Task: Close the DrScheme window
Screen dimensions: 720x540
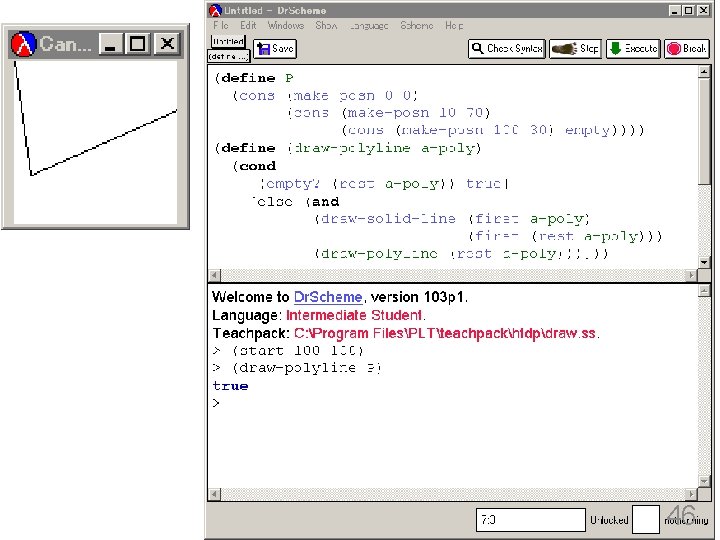Action: (x=703, y=11)
